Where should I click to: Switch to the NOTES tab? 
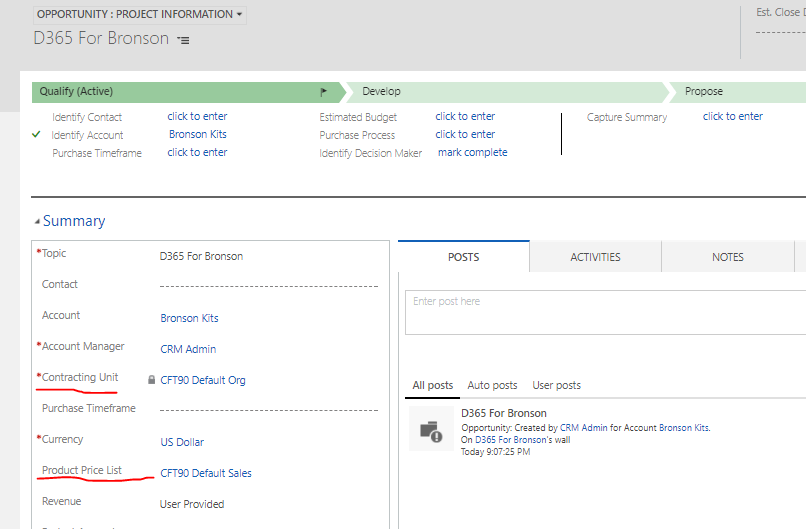[727, 257]
